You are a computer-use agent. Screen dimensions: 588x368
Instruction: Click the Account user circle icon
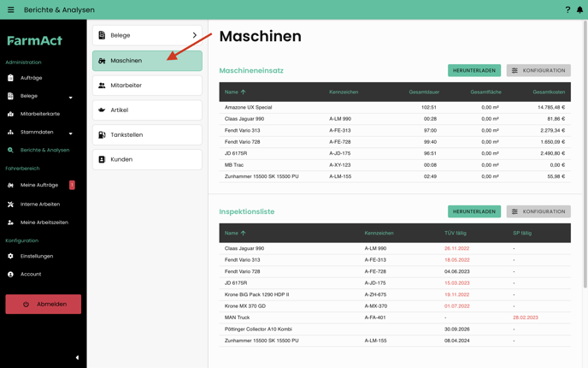pyautogui.click(x=10, y=274)
